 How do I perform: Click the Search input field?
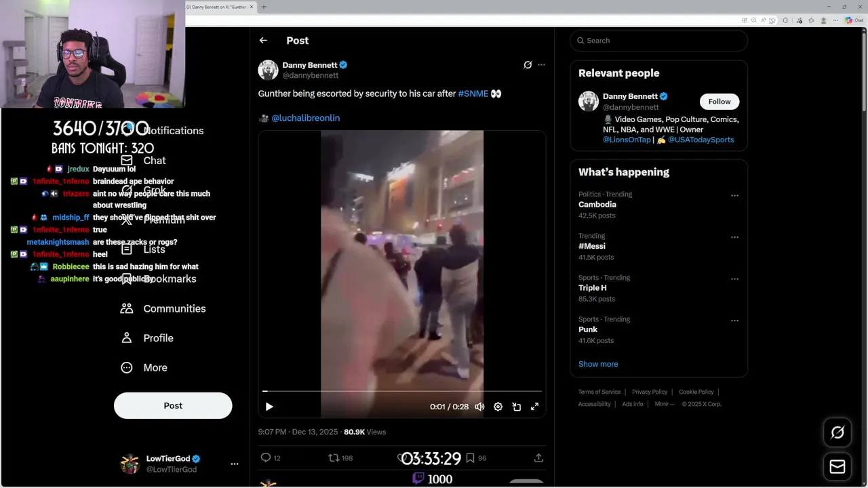point(659,41)
